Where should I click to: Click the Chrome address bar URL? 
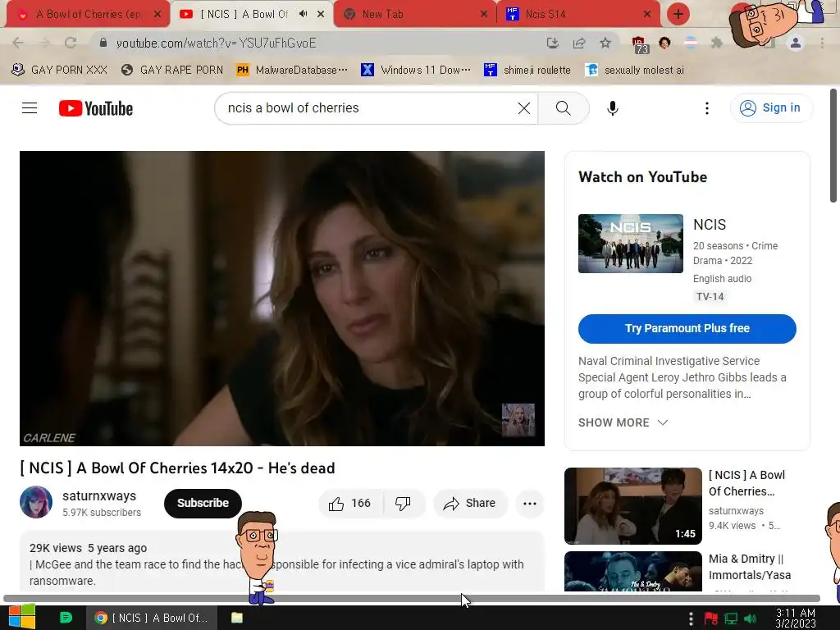(x=216, y=43)
